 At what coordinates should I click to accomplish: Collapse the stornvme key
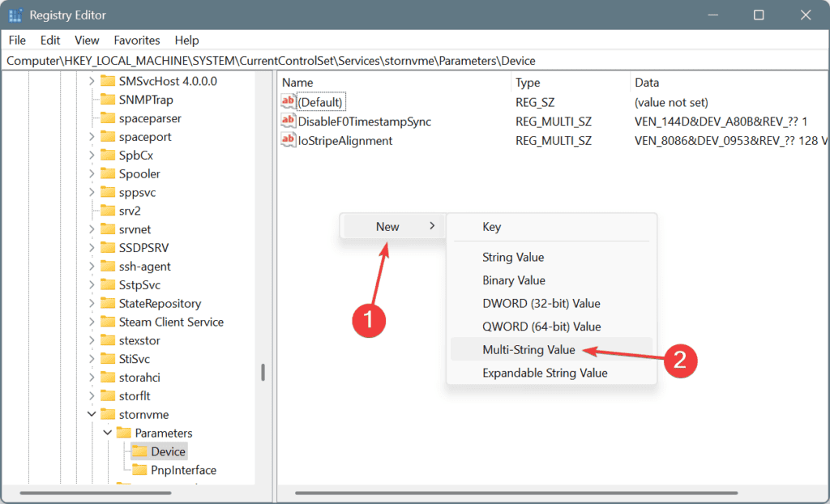tap(92, 415)
